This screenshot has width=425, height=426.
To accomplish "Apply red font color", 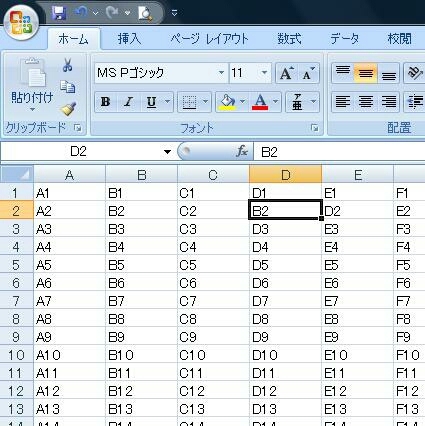I will click(x=260, y=102).
